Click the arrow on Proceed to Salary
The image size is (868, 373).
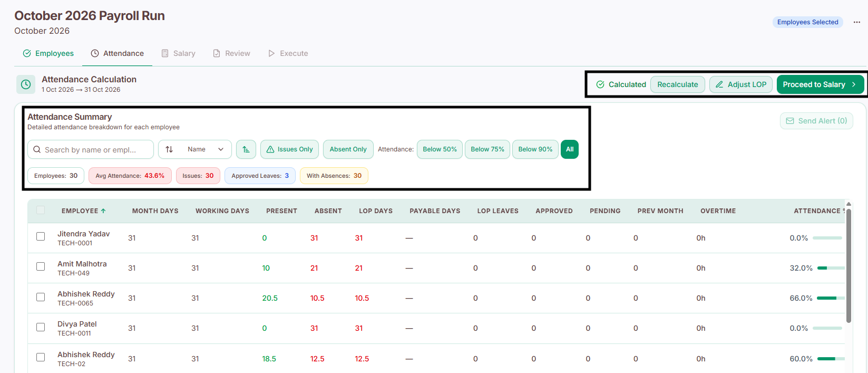point(854,84)
